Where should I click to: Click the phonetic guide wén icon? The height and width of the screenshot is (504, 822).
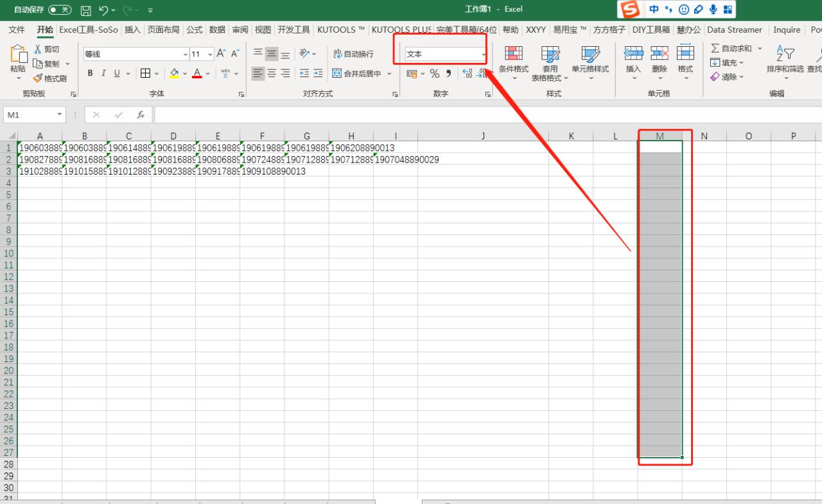[x=225, y=73]
